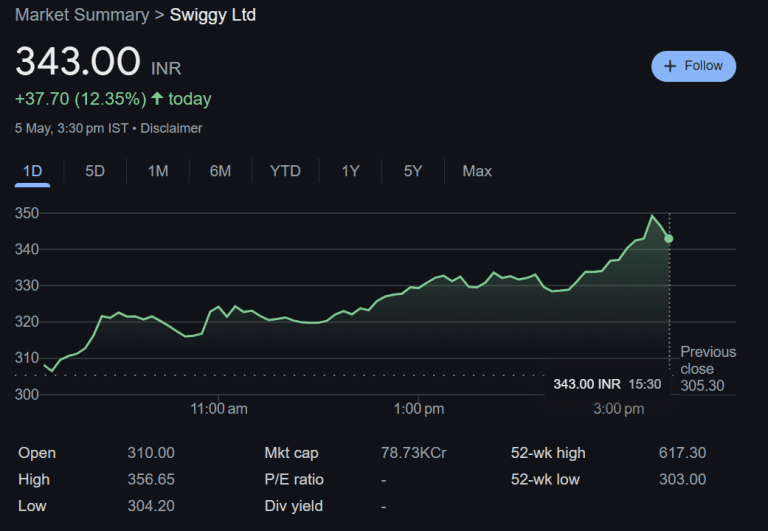Click the 1:00 pm axis label
Screen dimensions: 768x531
coord(419,409)
